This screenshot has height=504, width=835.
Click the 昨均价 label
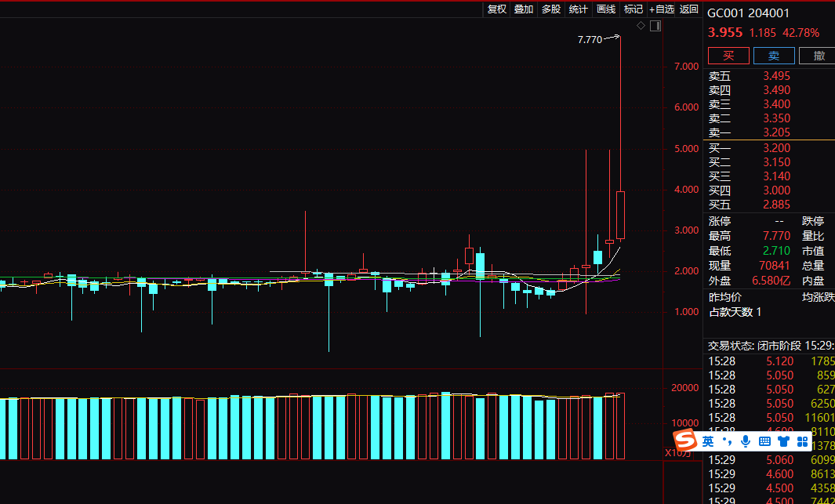click(724, 297)
